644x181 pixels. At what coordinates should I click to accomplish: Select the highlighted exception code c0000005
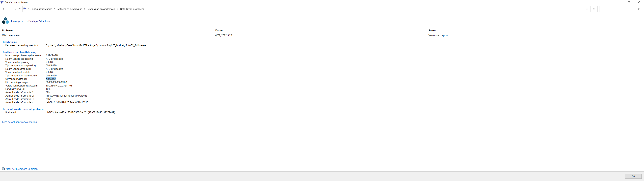point(51,79)
